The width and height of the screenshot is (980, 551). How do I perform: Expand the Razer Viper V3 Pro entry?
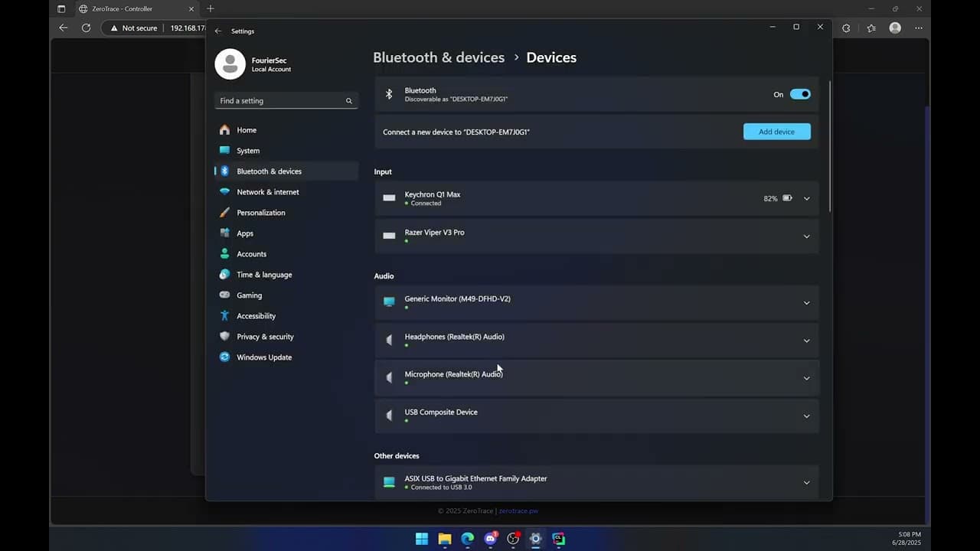[x=806, y=236]
